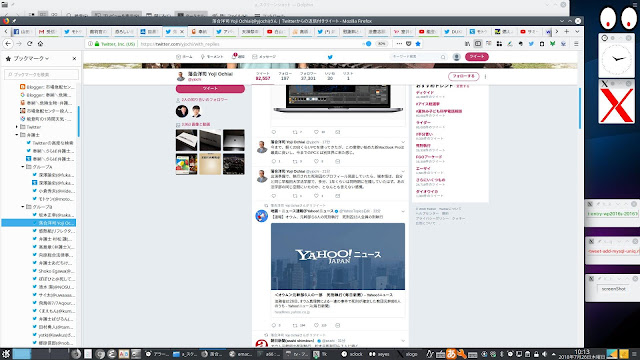Open Twitterの高度な検索 bookmark
Viewport: 640px width, 360px height.
click(x=49, y=143)
